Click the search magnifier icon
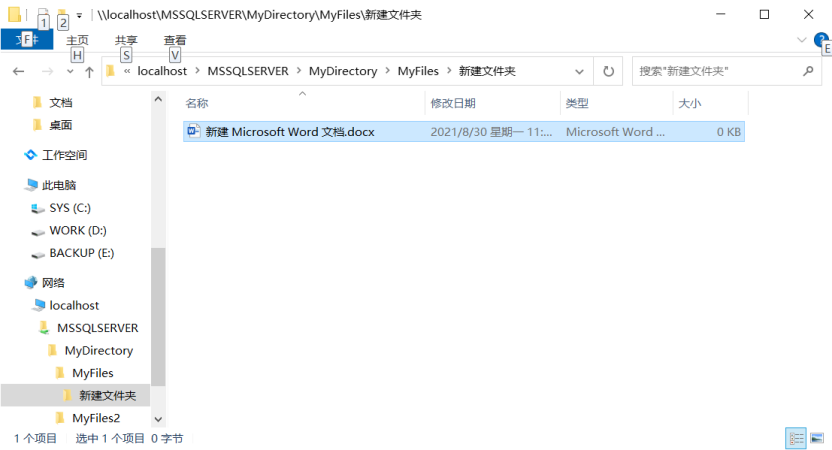Image resolution: width=832 pixels, height=450 pixels. [808, 72]
